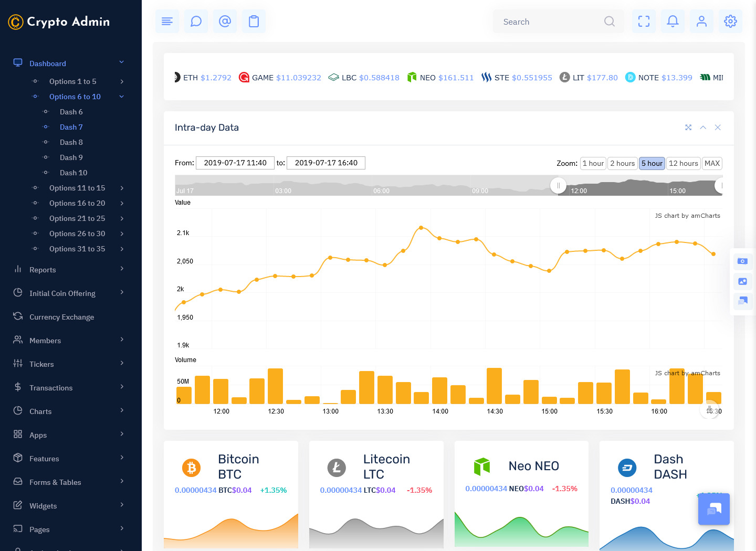756x551 pixels.
Task: Open Currency Exchange menu item
Action: click(62, 317)
